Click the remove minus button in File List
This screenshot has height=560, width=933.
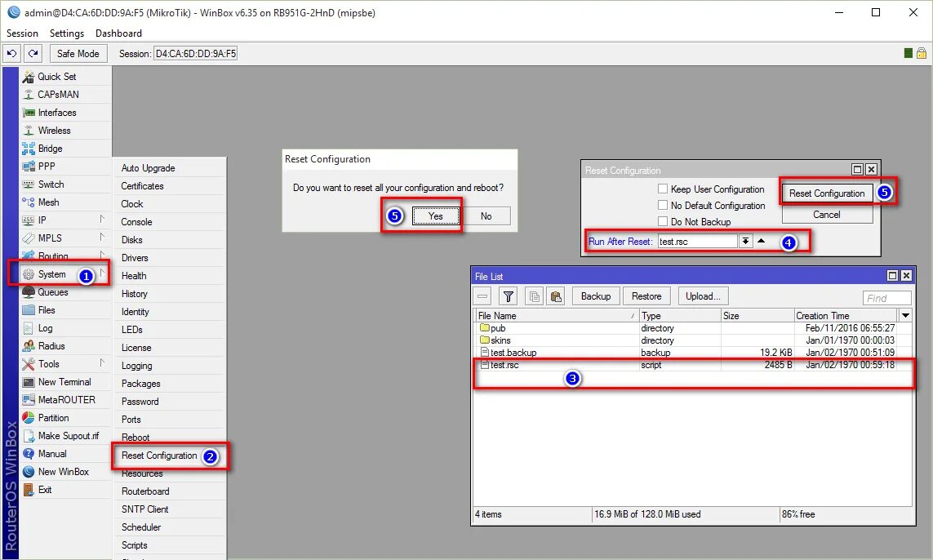point(482,296)
